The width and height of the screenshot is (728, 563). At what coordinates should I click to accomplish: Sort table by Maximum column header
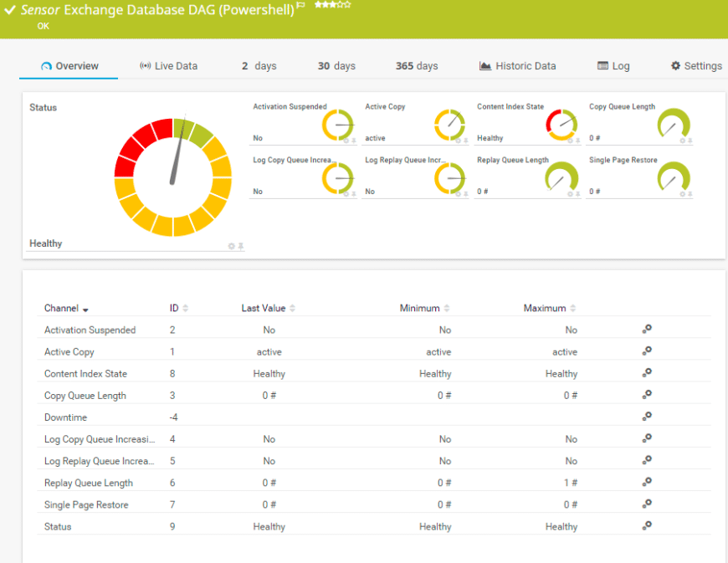coord(549,308)
